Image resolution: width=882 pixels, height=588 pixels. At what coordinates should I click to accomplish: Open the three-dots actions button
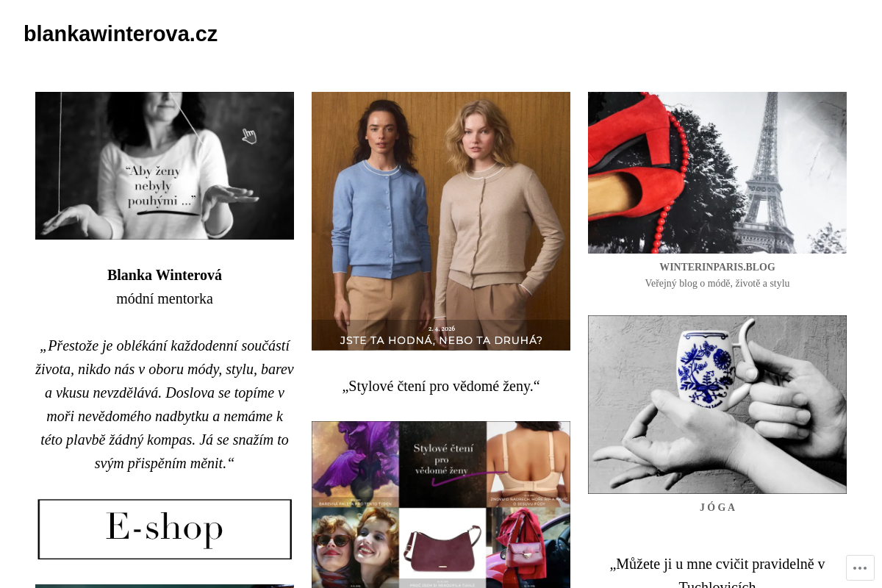pyautogui.click(x=860, y=567)
